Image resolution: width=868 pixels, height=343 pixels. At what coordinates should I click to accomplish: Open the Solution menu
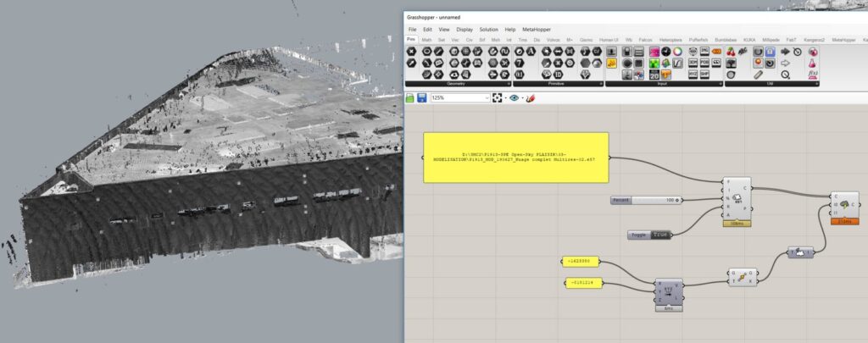488,29
